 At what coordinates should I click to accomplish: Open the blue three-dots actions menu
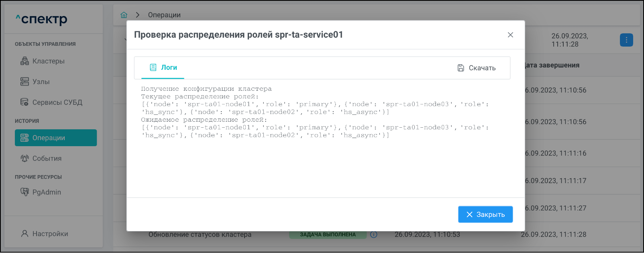click(626, 40)
